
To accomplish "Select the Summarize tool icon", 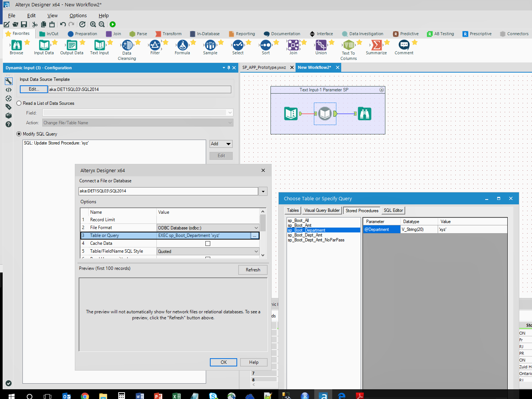I will coord(376,46).
